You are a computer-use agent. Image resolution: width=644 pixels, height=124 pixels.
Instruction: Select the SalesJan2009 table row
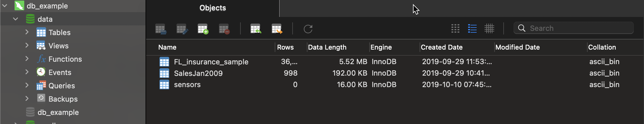[x=198, y=73]
